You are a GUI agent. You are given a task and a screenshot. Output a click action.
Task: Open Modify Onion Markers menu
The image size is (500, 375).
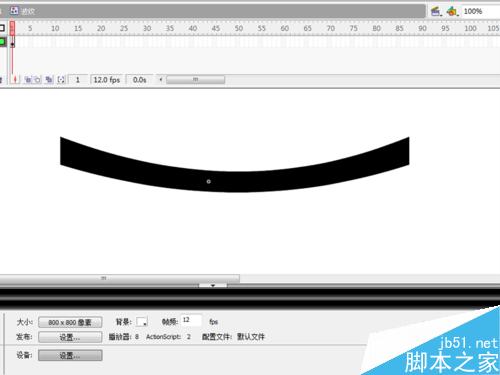pos(61,80)
